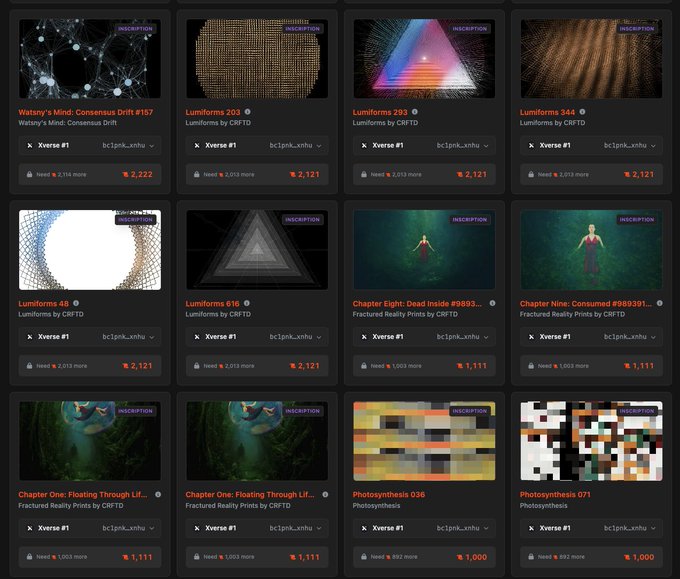
Task: Expand Xverse #1 wallet dropdown on Photosynthesis 036 card
Action: click(424, 528)
